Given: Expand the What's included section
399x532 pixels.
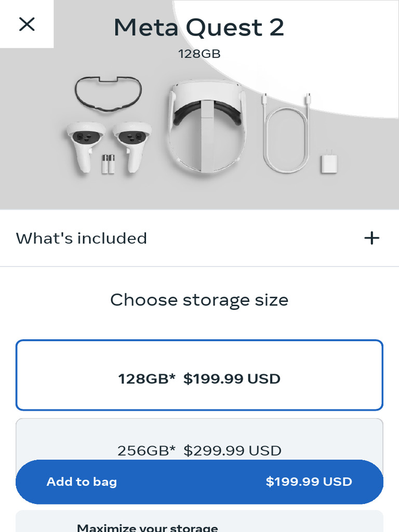Looking at the screenshot, I should [82, 238].
